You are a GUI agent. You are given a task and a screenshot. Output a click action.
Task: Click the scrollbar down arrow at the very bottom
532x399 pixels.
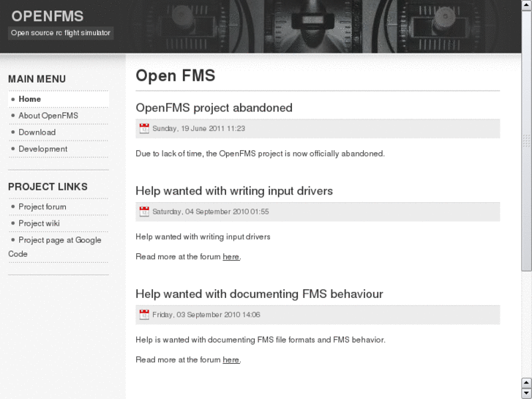[527, 394]
